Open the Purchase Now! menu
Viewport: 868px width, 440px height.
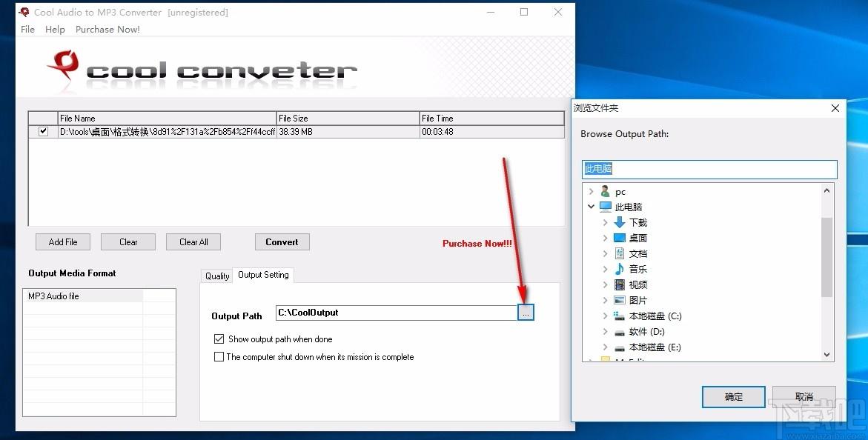point(107,30)
